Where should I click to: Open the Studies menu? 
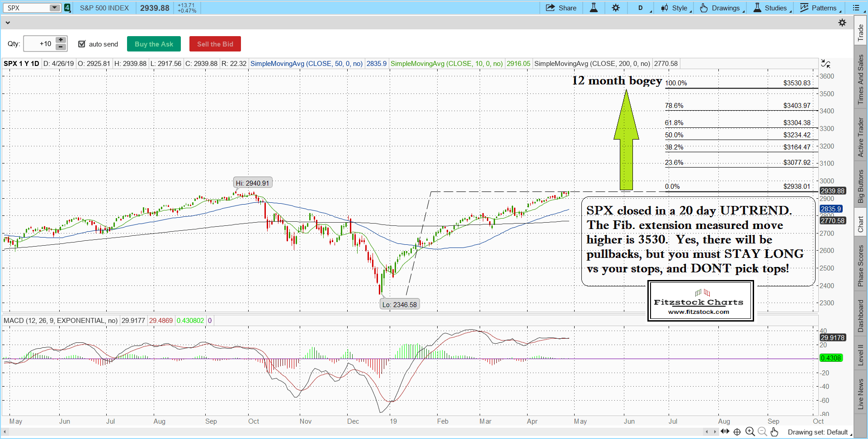[x=771, y=8]
